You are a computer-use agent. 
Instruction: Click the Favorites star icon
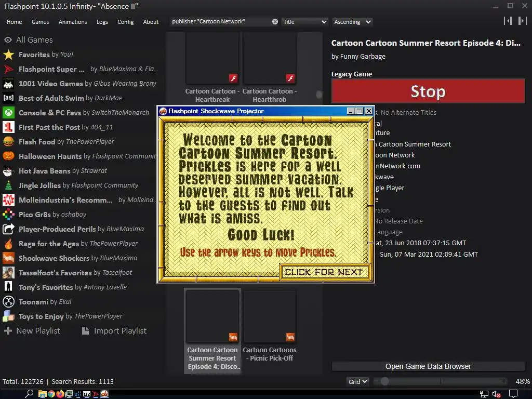[8, 54]
